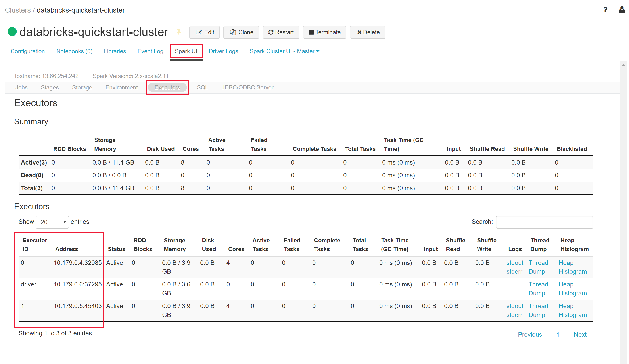The height and width of the screenshot is (364, 629).
Task: Switch to the Storage tab
Action: (82, 87)
